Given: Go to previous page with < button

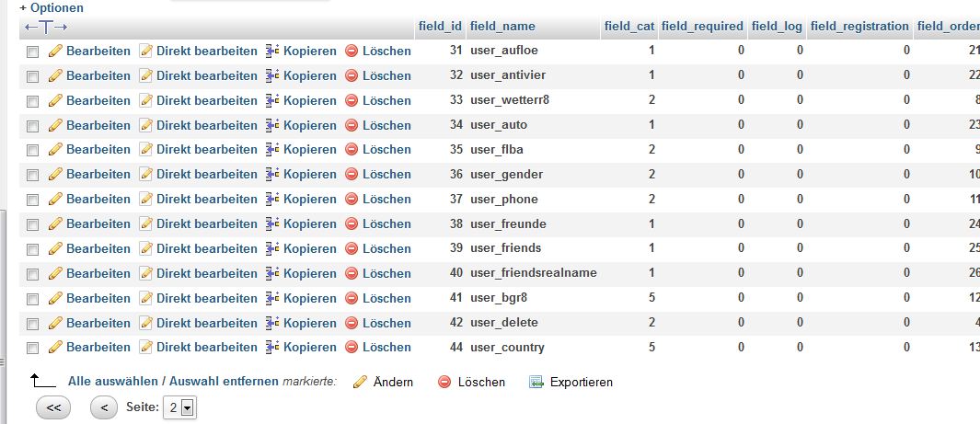Looking at the screenshot, I should click(x=104, y=407).
